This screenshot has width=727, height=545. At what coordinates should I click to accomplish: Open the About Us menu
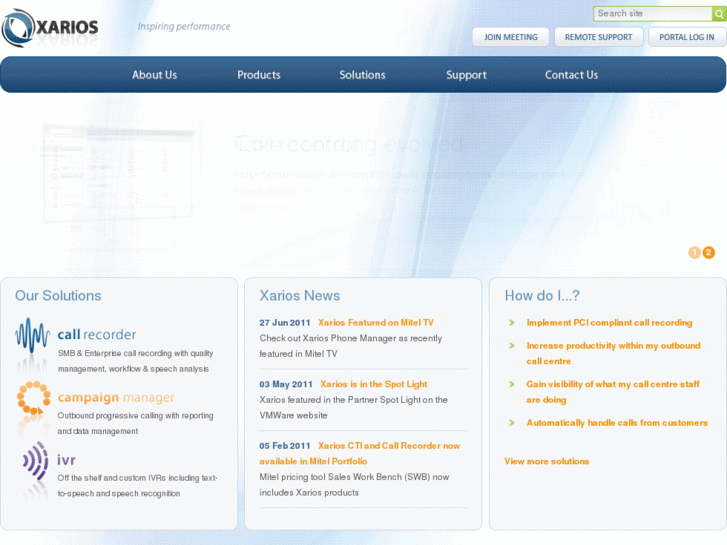(x=154, y=75)
